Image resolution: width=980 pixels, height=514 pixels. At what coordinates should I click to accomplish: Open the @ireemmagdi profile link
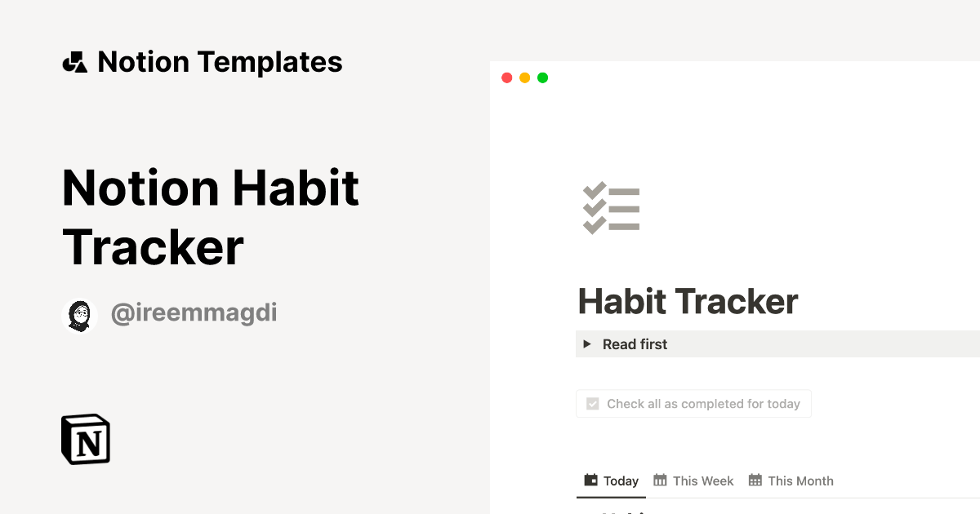tap(194, 312)
